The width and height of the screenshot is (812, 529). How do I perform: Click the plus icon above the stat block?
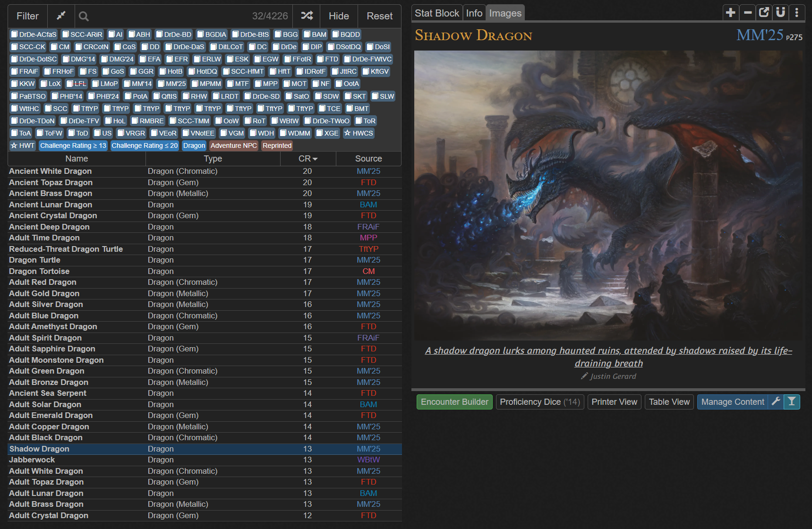730,13
